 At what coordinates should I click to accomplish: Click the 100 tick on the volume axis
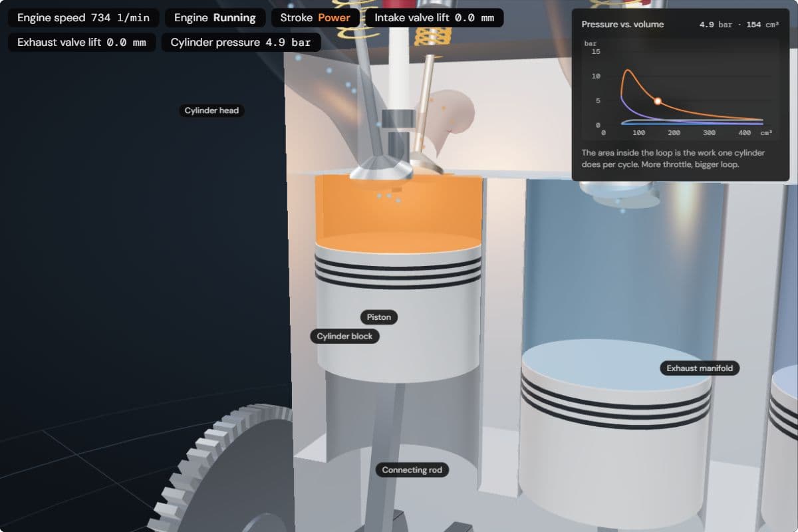point(639,133)
